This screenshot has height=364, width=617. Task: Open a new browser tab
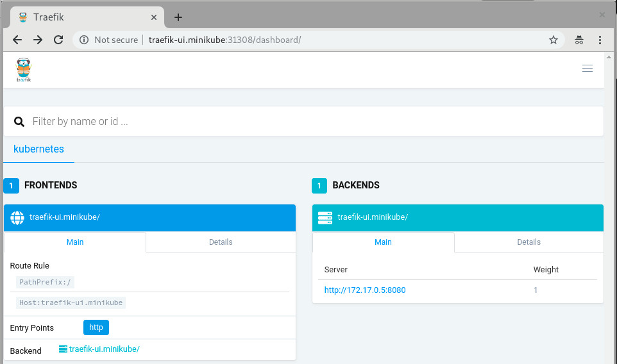(x=178, y=17)
